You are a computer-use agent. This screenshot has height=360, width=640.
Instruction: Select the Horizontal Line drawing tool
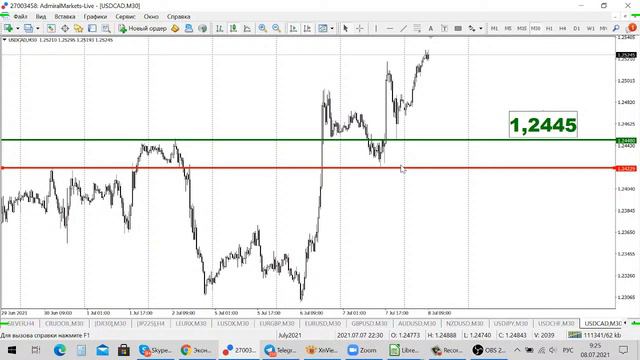[x=390, y=28]
